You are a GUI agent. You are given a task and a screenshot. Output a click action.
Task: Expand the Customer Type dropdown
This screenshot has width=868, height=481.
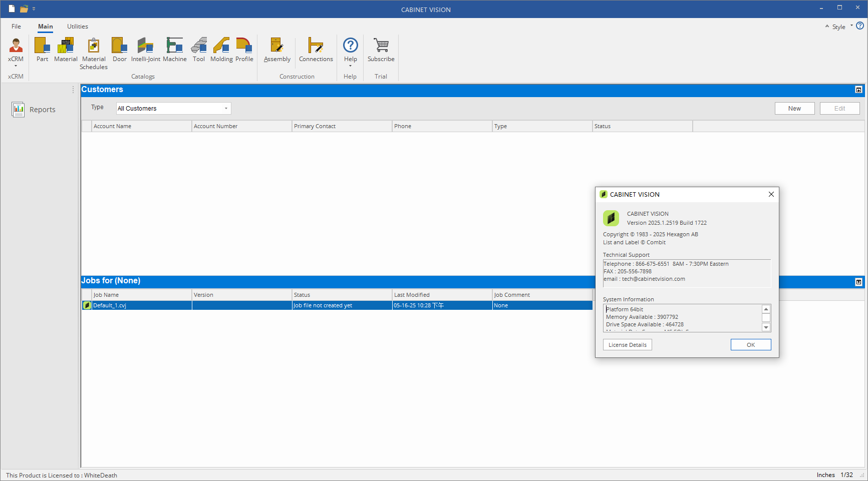click(226, 108)
